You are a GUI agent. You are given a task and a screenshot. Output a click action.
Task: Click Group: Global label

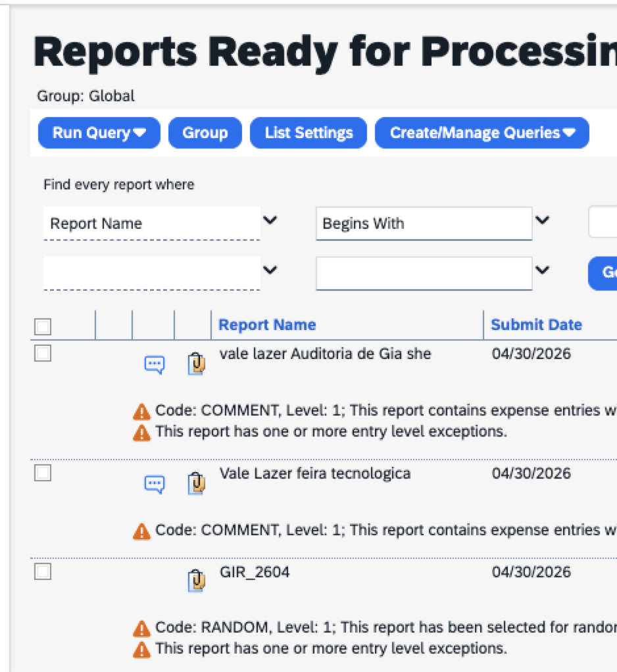(86, 96)
